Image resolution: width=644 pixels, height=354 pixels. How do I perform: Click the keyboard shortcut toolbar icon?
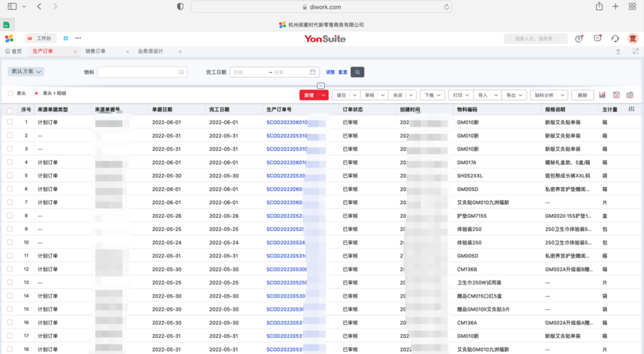coord(630,95)
